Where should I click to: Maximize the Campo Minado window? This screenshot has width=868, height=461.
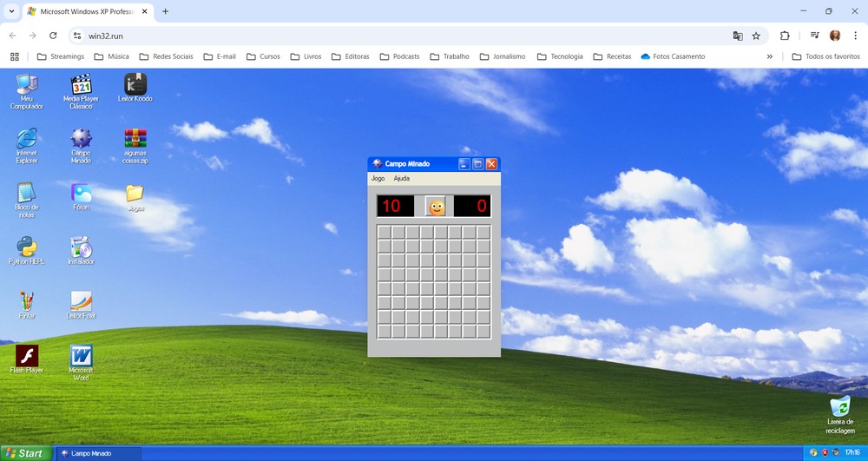(x=477, y=164)
